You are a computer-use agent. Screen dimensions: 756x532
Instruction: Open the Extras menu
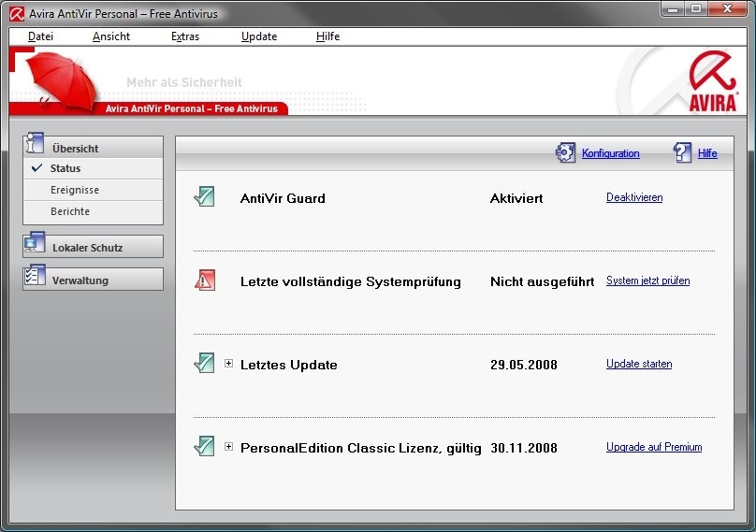point(185,36)
